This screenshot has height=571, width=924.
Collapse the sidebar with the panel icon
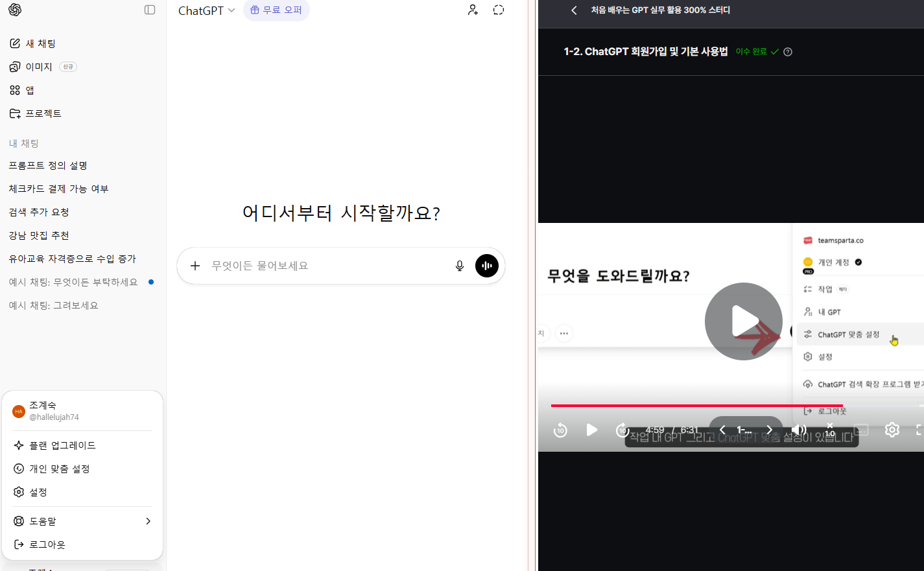click(150, 10)
